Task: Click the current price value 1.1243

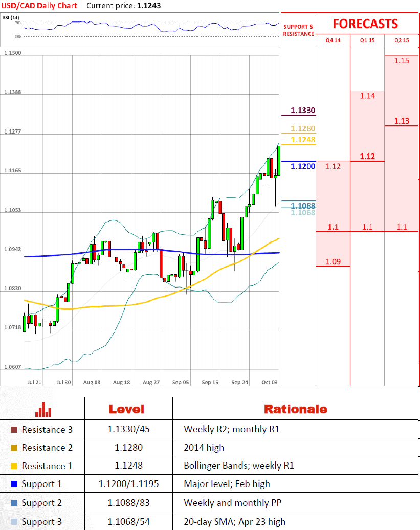Action: click(x=149, y=6)
